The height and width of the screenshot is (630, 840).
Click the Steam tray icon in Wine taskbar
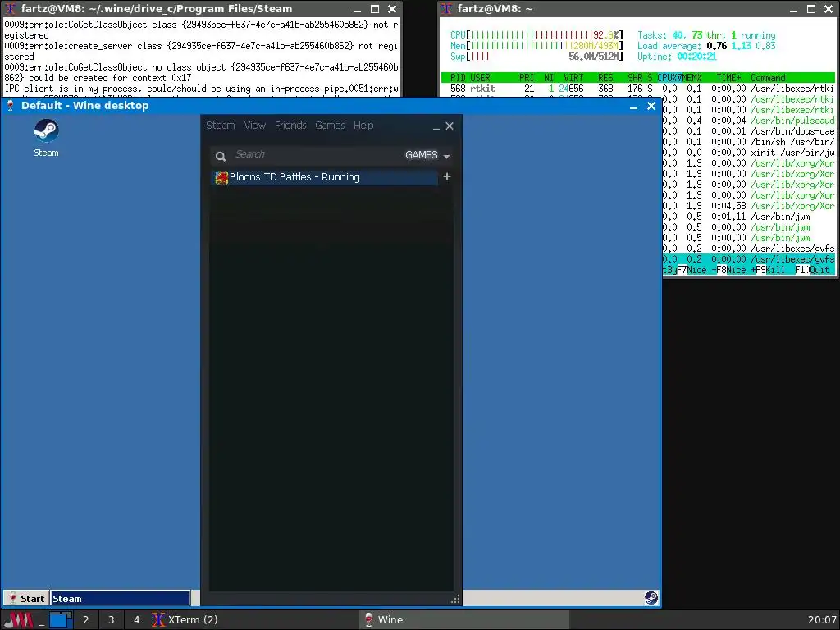point(651,597)
